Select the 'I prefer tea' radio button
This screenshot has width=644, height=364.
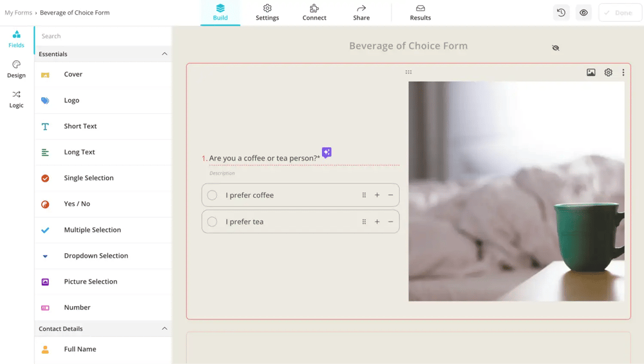coord(212,222)
